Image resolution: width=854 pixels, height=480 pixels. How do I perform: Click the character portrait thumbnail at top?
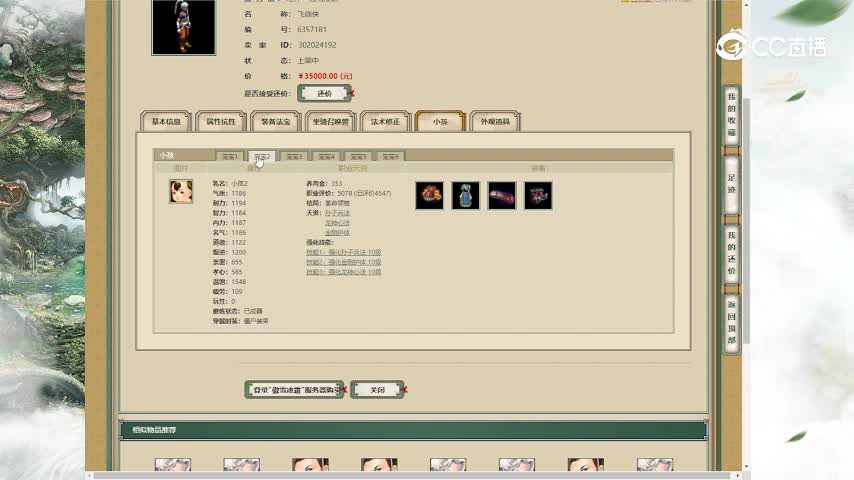(x=183, y=27)
